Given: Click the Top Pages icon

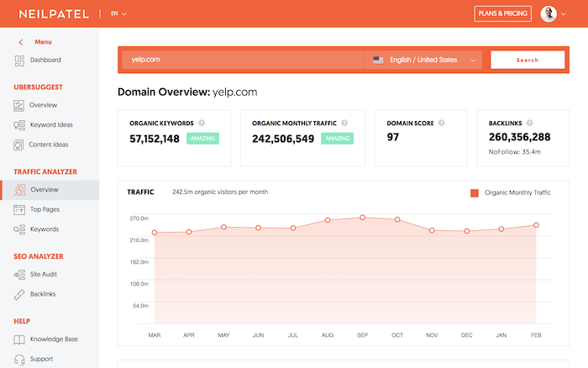Looking at the screenshot, I should (x=19, y=210).
